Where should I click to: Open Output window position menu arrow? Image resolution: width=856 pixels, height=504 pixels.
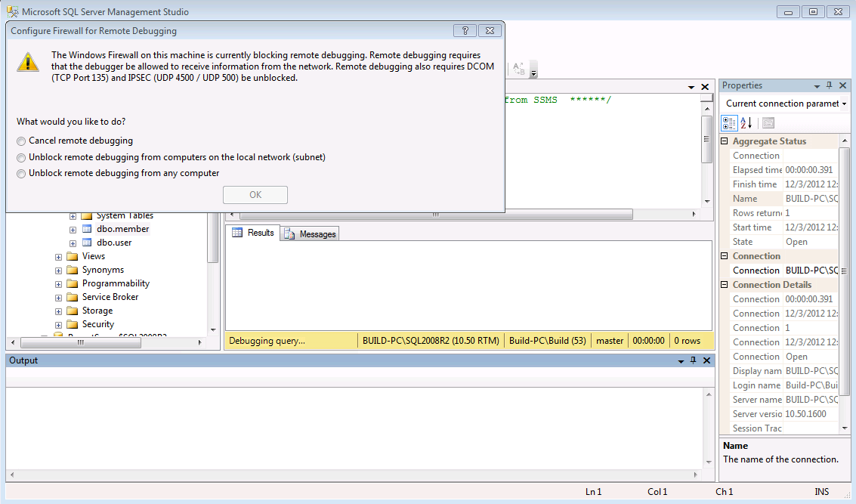point(681,361)
